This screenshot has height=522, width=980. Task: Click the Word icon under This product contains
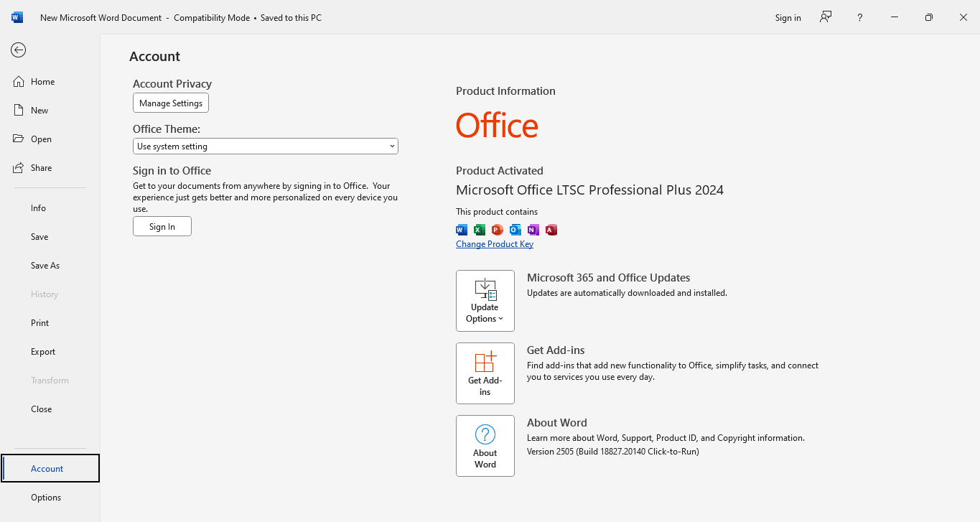462,230
